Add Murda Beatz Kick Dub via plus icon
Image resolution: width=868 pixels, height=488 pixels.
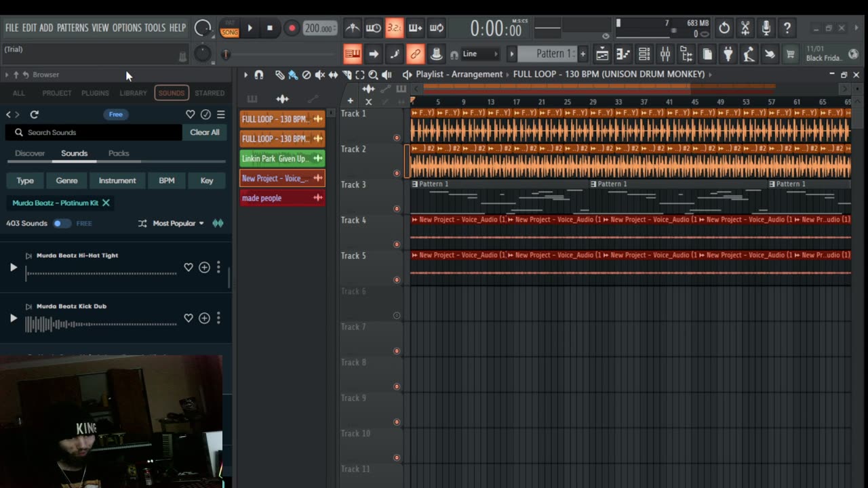[204, 318]
